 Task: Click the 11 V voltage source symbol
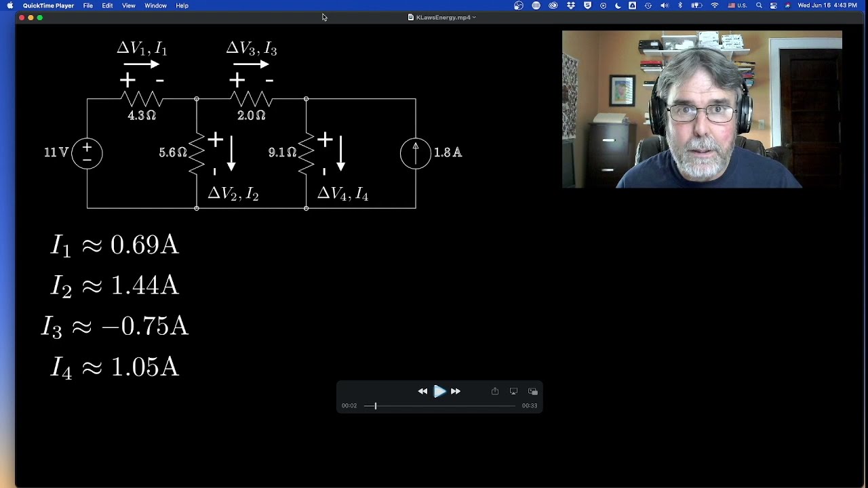(87, 152)
